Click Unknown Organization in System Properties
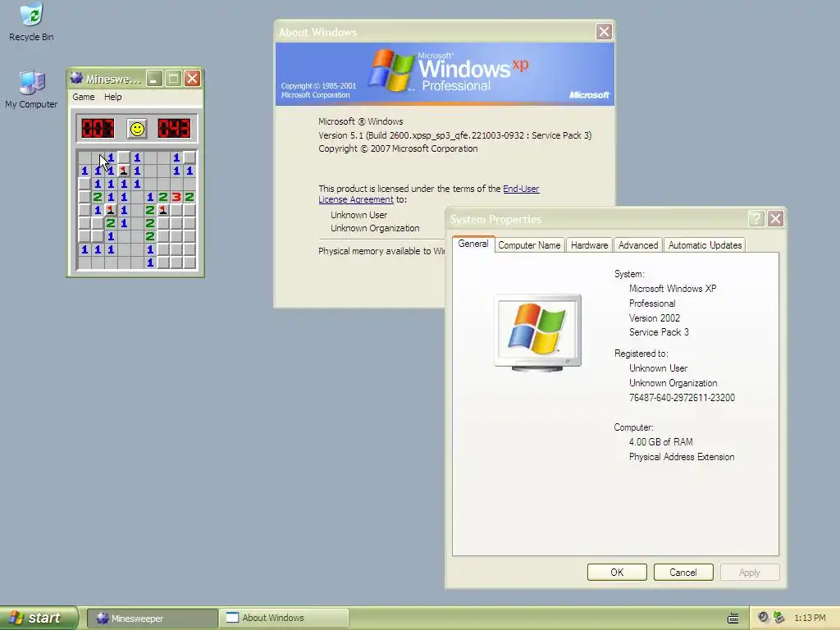 (x=673, y=383)
